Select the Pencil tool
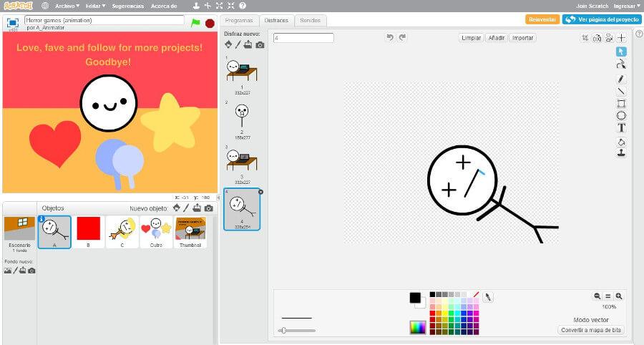This screenshot has width=644, height=345. [x=621, y=79]
